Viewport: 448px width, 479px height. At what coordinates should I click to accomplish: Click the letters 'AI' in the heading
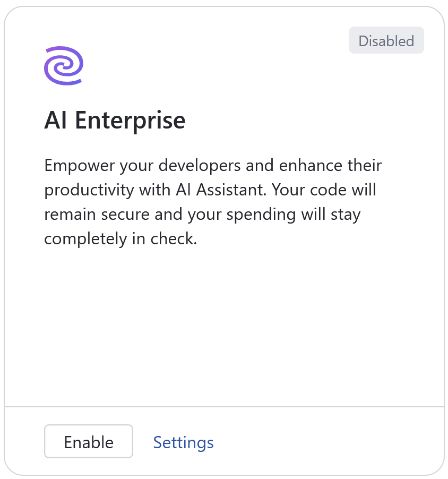pos(56,121)
